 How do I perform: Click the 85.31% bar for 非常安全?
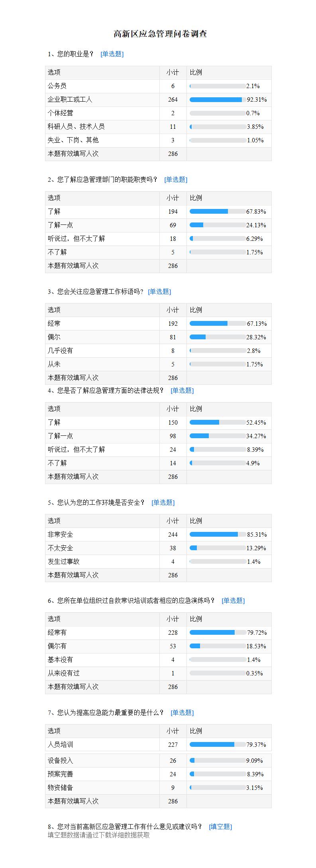(218, 535)
